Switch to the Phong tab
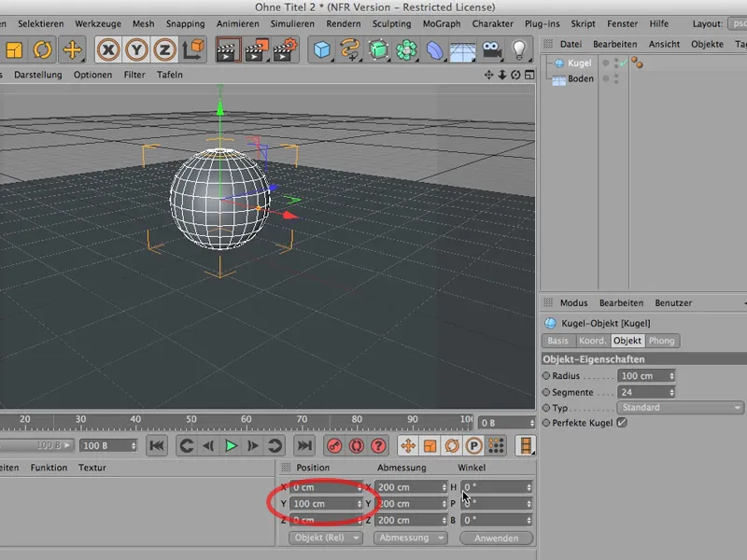747x560 pixels. 662,341
